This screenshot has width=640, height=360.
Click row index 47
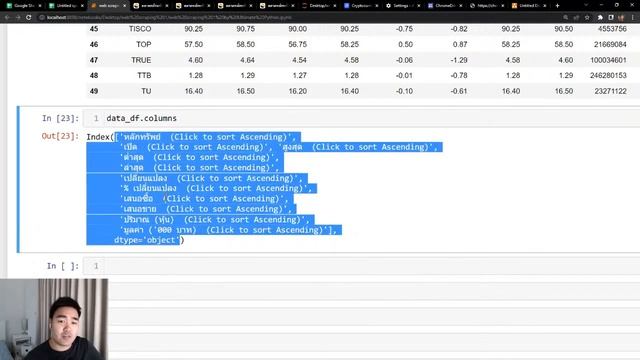point(94,60)
